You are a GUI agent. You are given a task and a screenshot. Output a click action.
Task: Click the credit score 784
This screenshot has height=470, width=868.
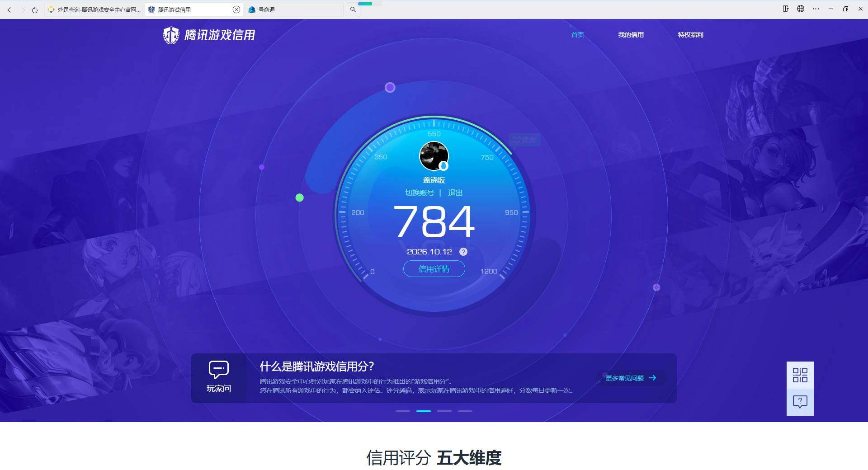click(x=434, y=221)
